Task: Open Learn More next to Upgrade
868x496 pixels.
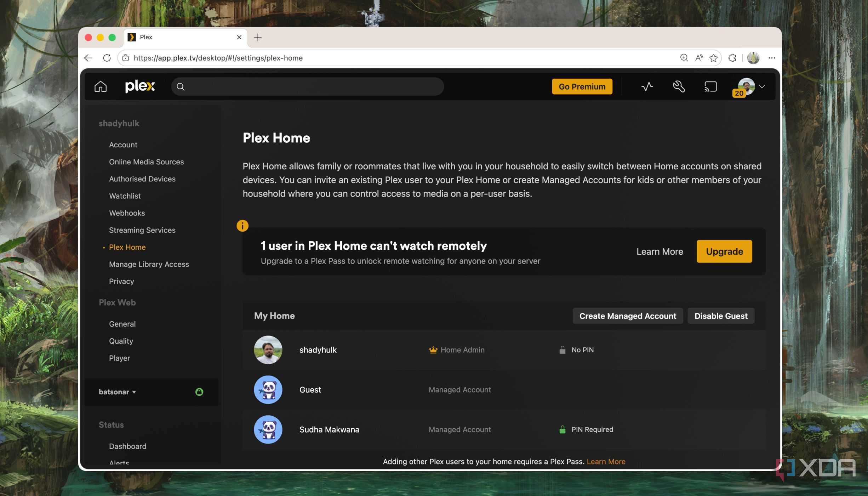Action: 659,251
